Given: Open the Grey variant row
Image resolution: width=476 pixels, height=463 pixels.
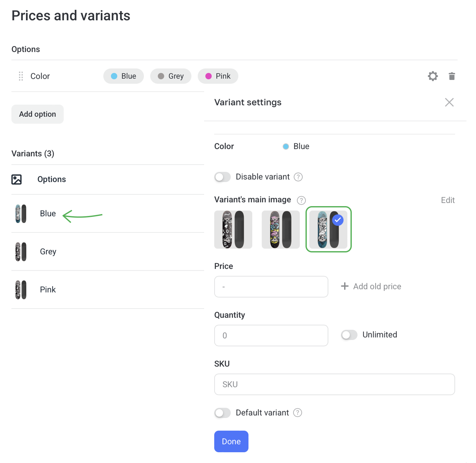Looking at the screenshot, I should [x=48, y=252].
